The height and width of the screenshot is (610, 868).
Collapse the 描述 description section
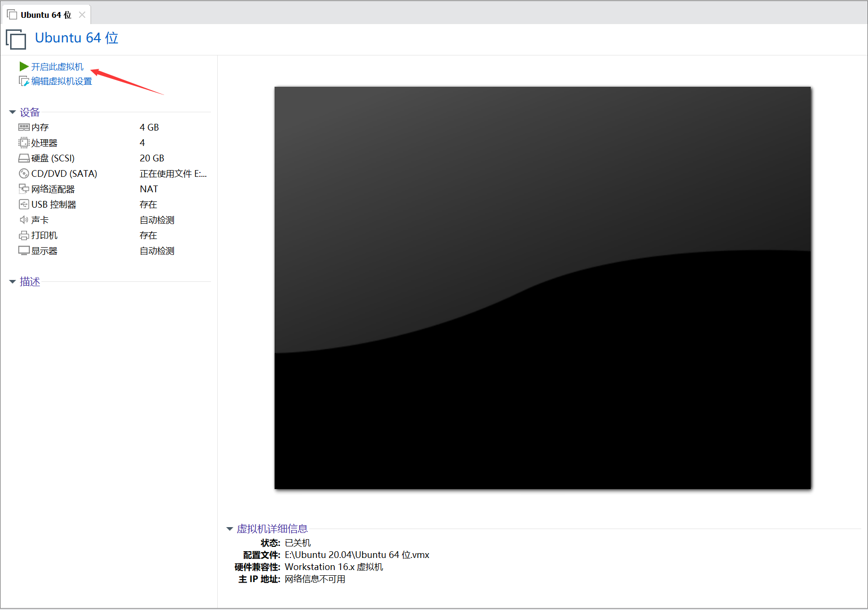tap(13, 282)
